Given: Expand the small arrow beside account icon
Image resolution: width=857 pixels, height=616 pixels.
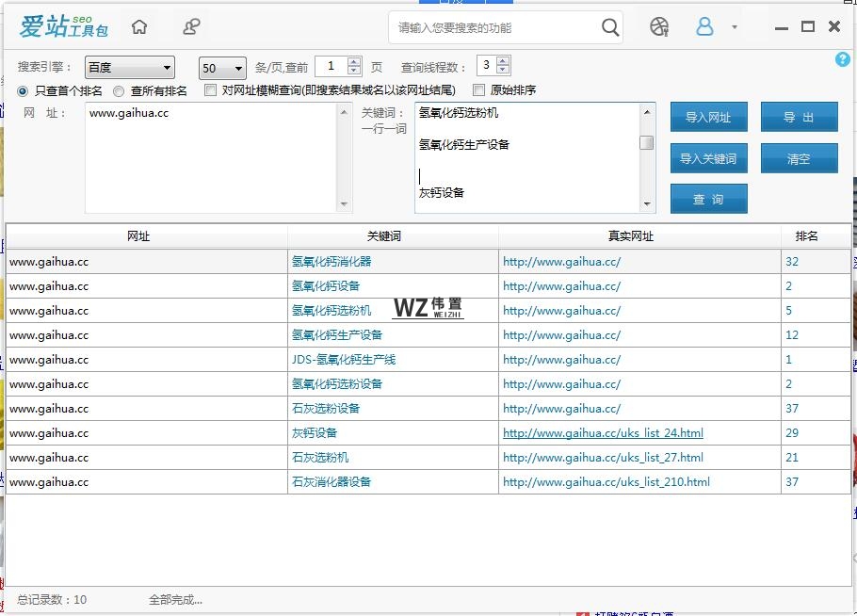Looking at the screenshot, I should (735, 27).
